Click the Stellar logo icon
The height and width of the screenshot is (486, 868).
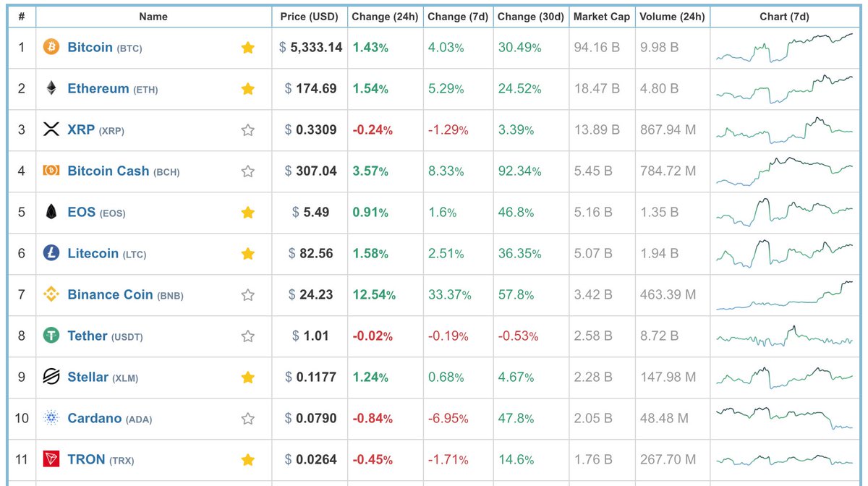pyautogui.click(x=51, y=378)
